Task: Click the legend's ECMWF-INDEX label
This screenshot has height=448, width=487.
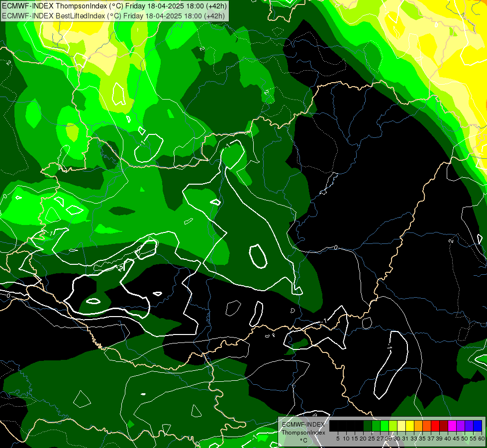Action: pyautogui.click(x=303, y=425)
